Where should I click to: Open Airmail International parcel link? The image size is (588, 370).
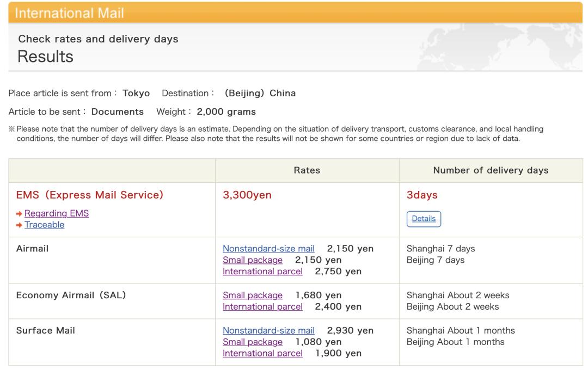tap(262, 272)
